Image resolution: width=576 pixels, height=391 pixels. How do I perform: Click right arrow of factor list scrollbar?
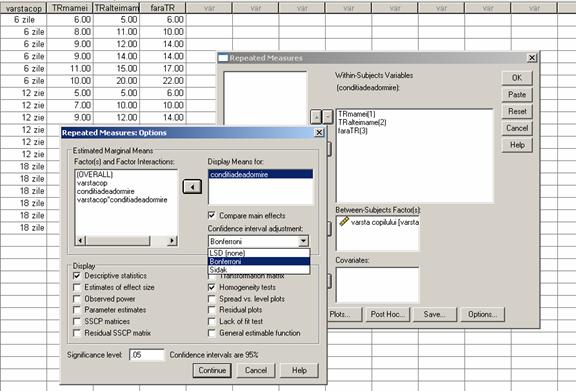coord(172,241)
